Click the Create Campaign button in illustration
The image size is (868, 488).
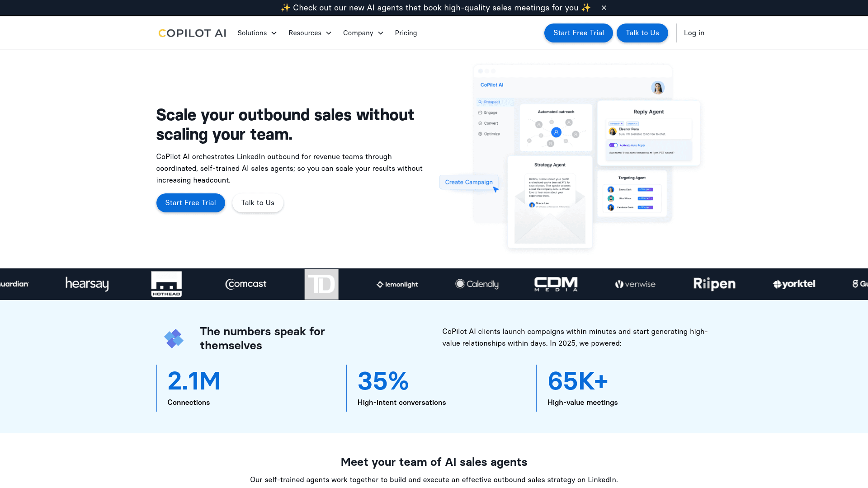(469, 182)
